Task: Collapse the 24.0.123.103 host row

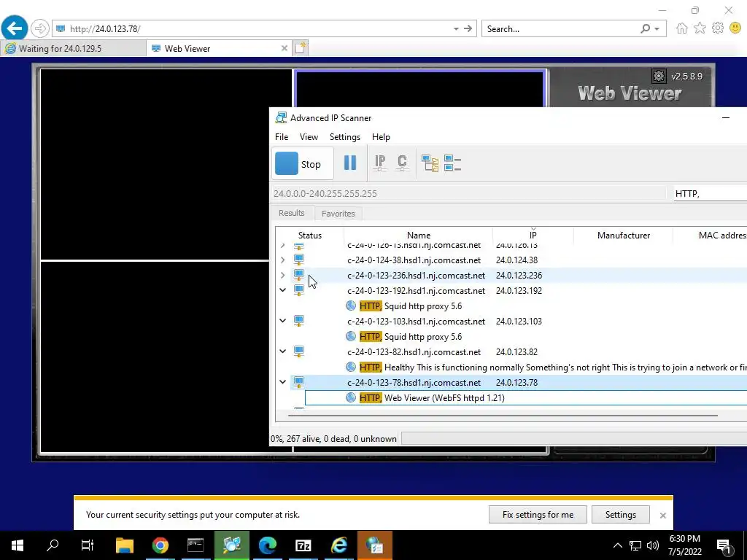Action: (x=282, y=321)
